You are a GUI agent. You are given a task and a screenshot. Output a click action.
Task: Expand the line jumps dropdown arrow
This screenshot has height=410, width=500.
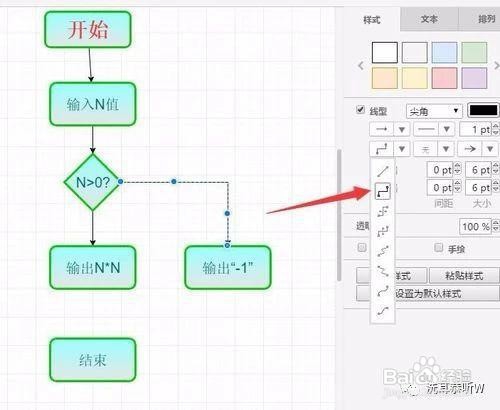(446, 149)
